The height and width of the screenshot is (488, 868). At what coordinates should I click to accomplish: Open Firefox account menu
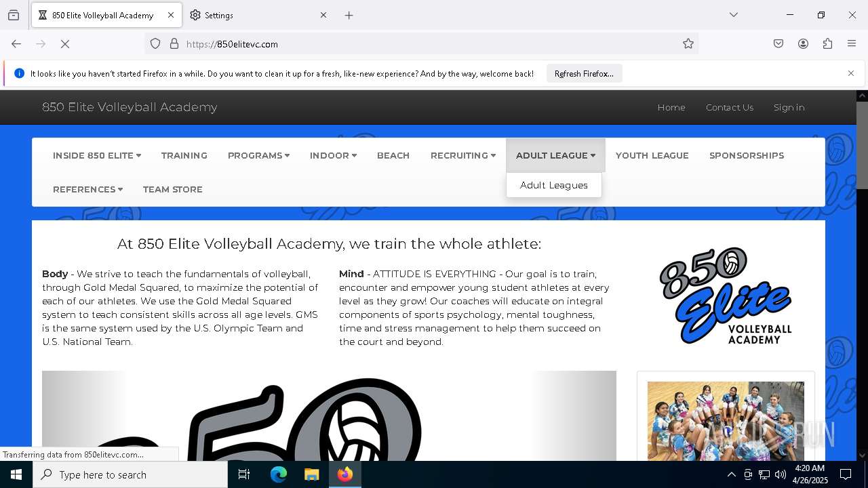tap(803, 44)
